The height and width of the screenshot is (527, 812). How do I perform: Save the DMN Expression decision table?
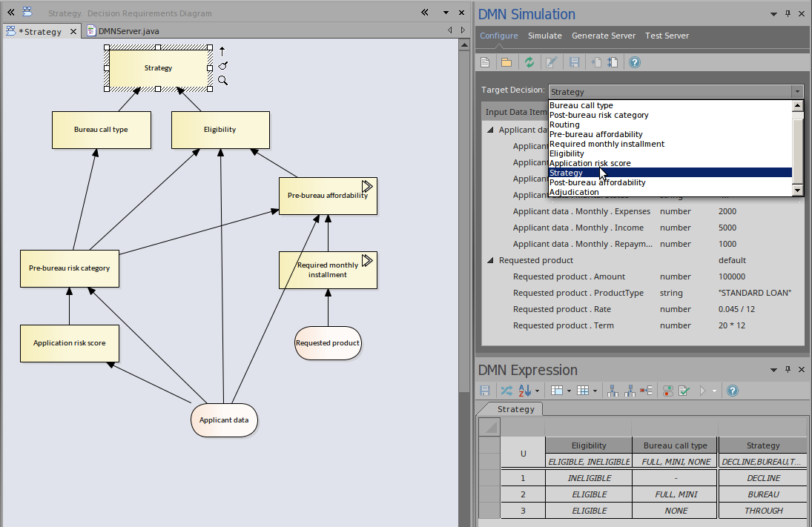click(x=484, y=391)
